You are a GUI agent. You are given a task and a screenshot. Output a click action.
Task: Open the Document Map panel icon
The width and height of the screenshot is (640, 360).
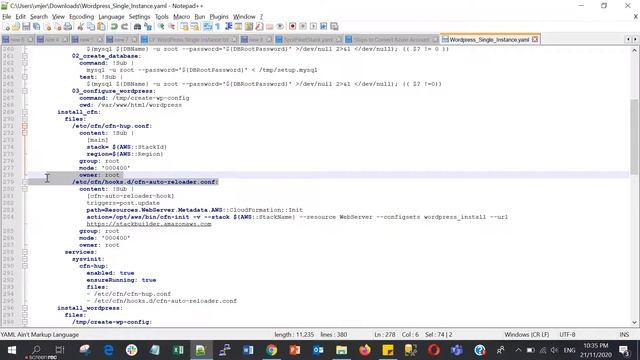tap(249, 27)
